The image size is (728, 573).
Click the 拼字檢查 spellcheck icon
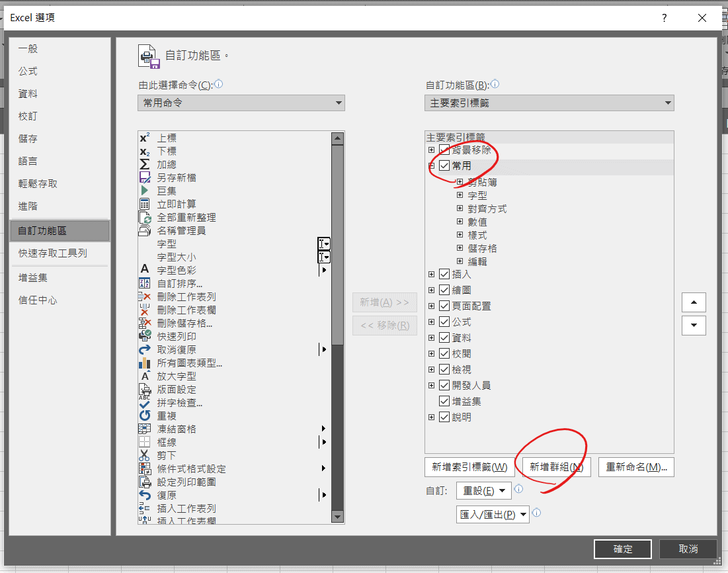[x=144, y=402]
